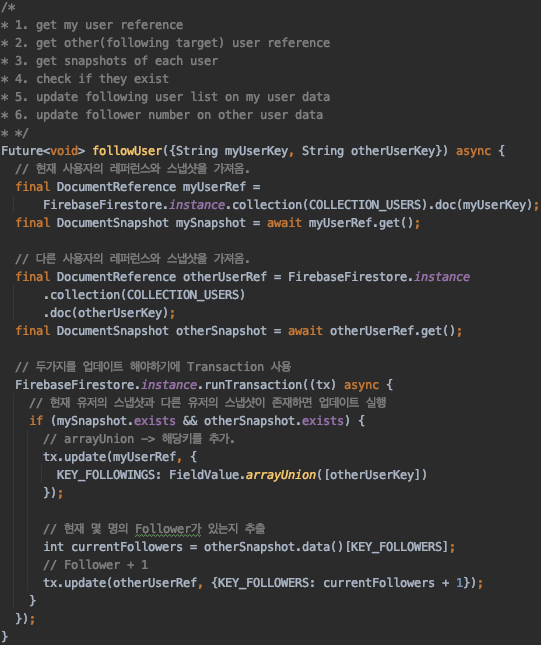Click 'otherSnapshot.exists' in if condition
The height and width of the screenshot is (645, 541).
(274, 421)
